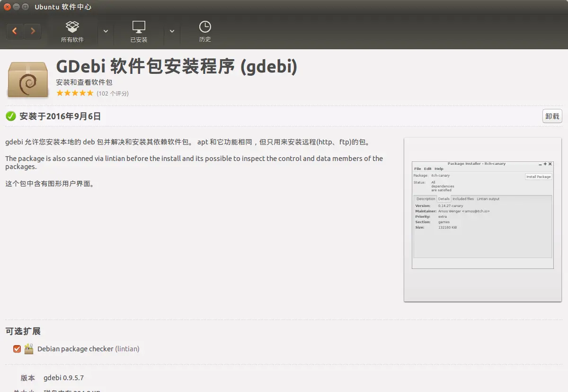Maximize the Ubuntu Software Center window
This screenshot has height=392, width=568.
click(x=26, y=7)
